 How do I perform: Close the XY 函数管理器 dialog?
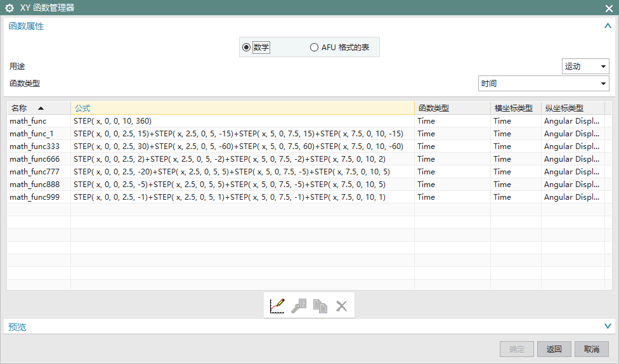609,8
